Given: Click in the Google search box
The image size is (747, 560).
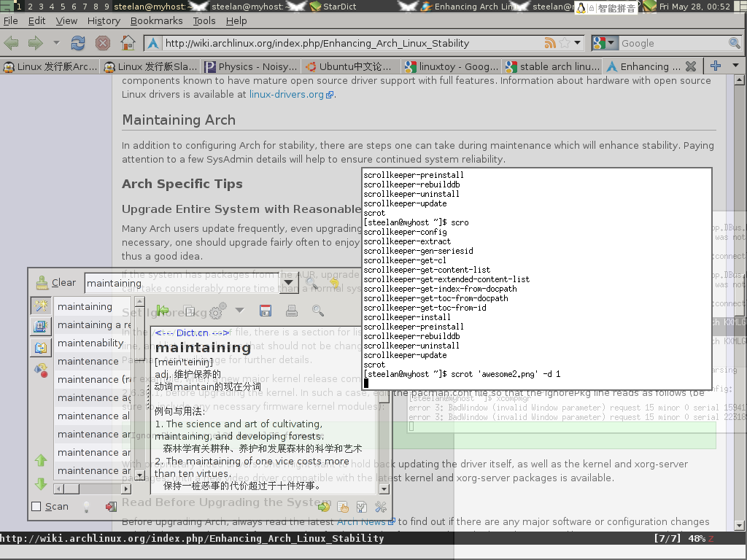Looking at the screenshot, I should point(673,43).
